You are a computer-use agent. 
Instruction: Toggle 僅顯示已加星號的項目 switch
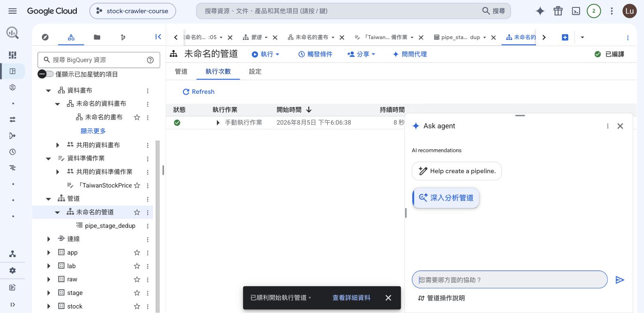[46, 74]
